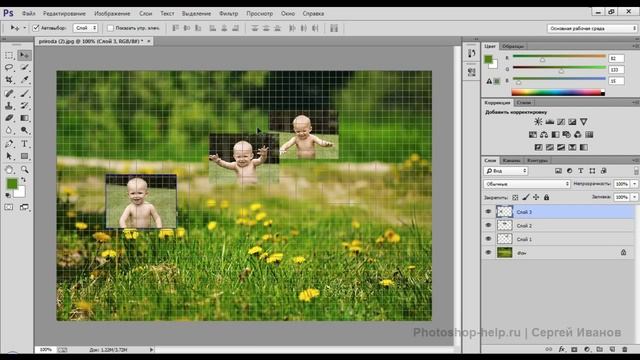Select the Healing Brush tool

9,93
